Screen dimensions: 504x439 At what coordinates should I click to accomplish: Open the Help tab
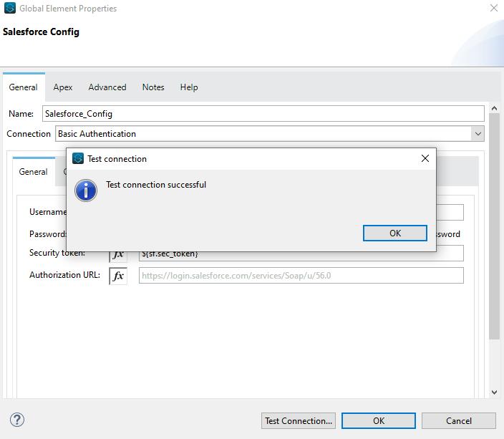point(189,87)
